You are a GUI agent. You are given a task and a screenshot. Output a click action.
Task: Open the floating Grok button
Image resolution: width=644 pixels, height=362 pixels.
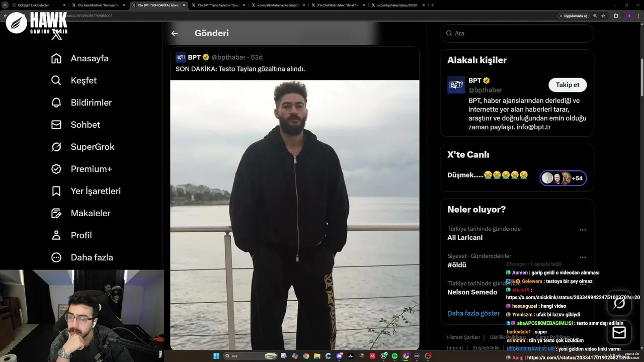click(x=619, y=303)
